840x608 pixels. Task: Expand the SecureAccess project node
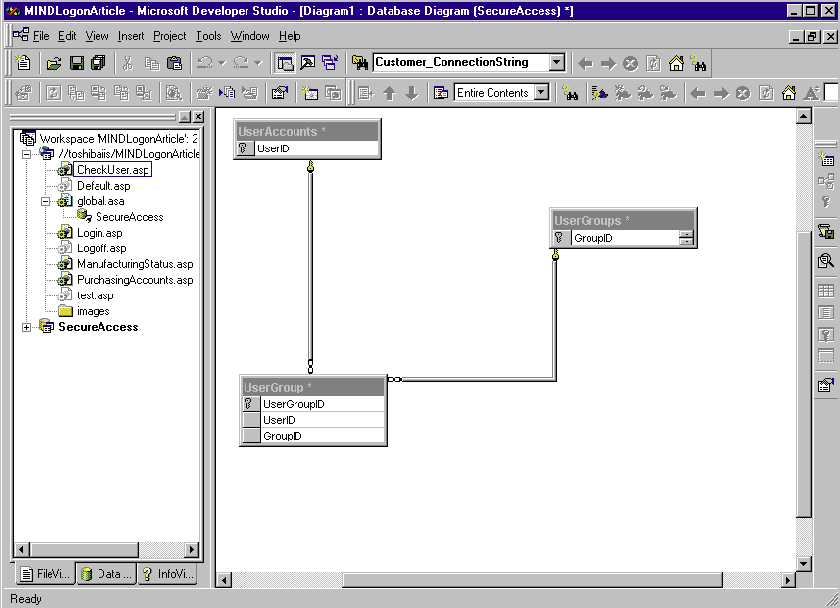[27, 327]
